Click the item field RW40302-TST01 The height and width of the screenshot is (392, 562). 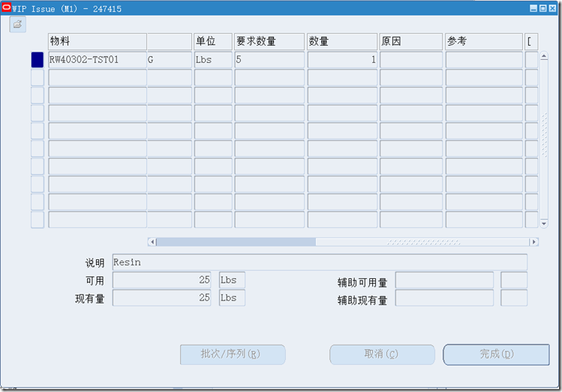[x=97, y=60]
